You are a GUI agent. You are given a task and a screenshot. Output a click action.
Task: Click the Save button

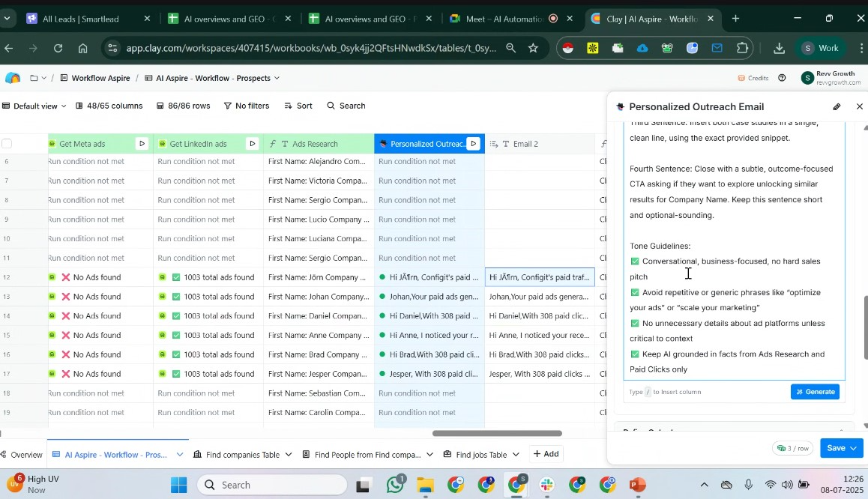[835, 448]
